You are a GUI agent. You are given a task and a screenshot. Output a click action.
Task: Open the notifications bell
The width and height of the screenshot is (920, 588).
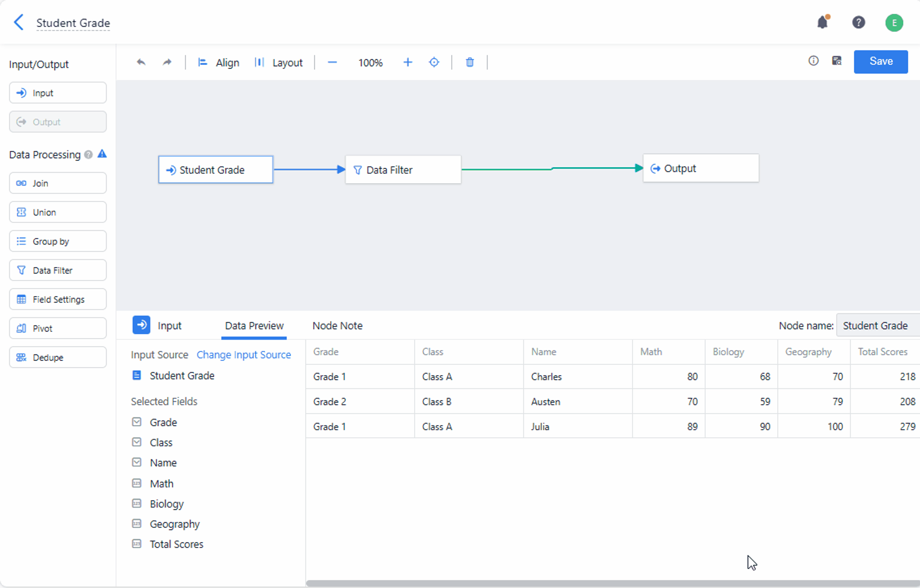(x=822, y=22)
